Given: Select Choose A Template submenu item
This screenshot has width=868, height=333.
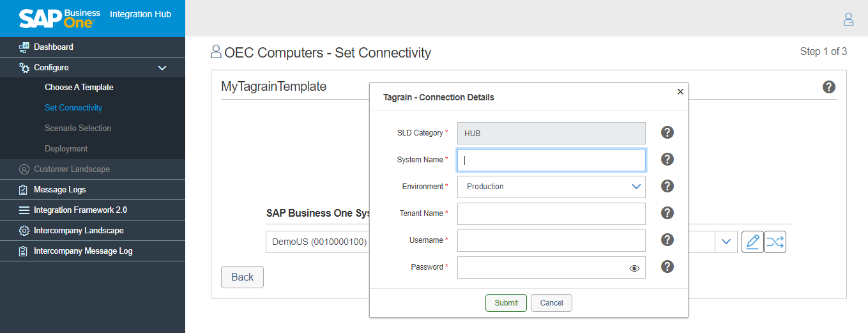Looking at the screenshot, I should (79, 88).
